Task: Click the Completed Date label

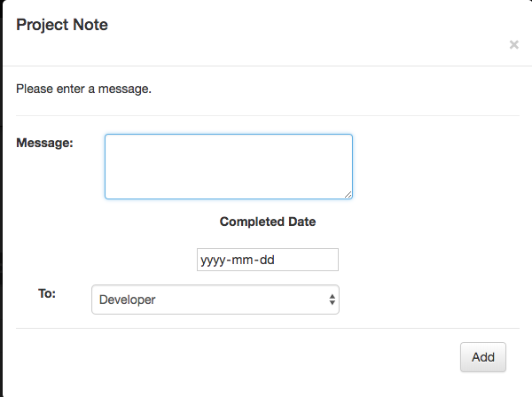Action: click(x=268, y=222)
